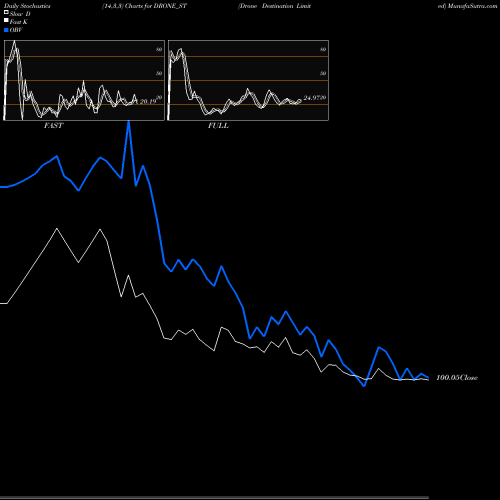Select the 'Slow D' legend label
This screenshot has width=500, height=500.
point(20,14)
